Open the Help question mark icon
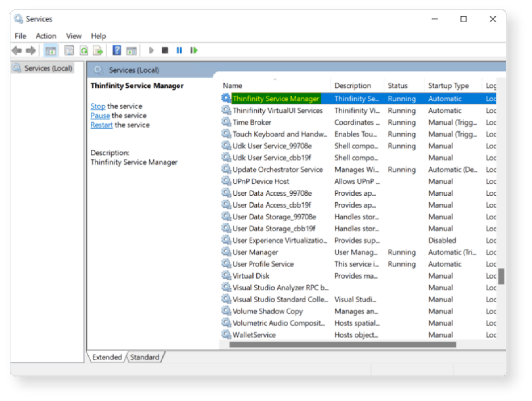Screen dimensions: 532x401 117,50
